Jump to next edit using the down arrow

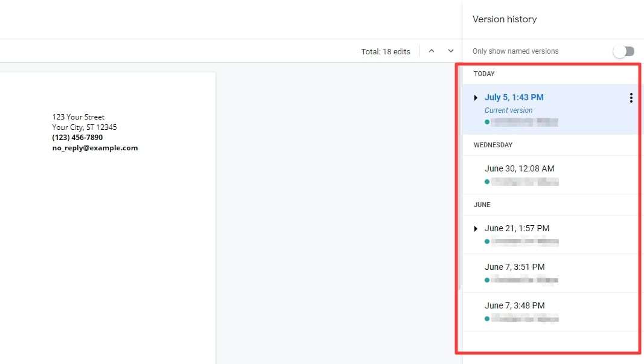tap(450, 51)
